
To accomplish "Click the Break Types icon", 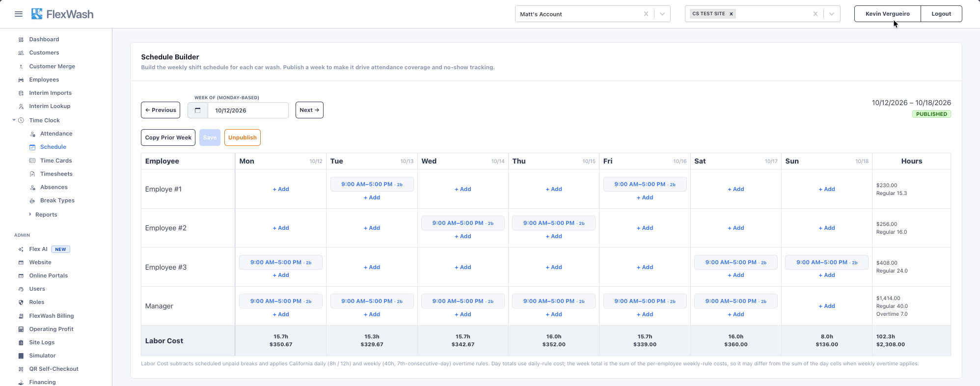I will click(32, 201).
